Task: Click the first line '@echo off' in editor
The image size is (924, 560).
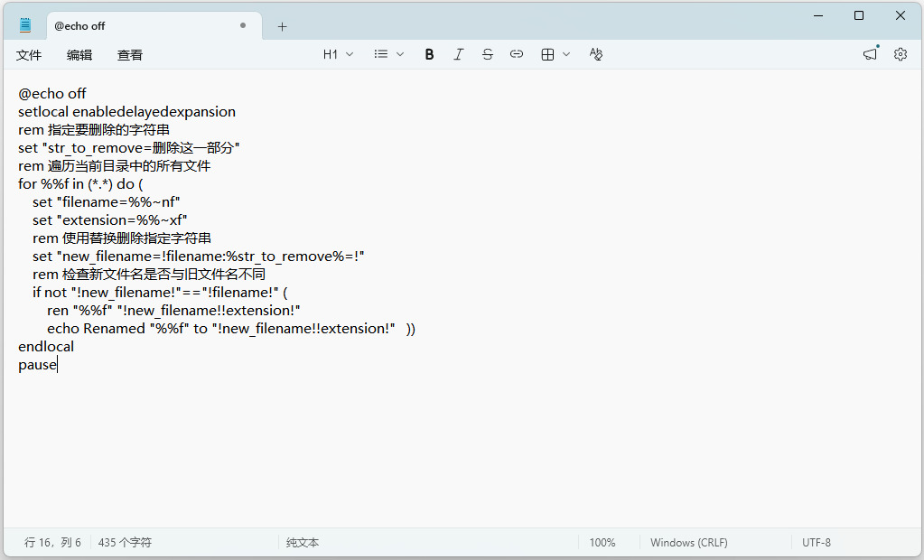Action: tap(51, 94)
